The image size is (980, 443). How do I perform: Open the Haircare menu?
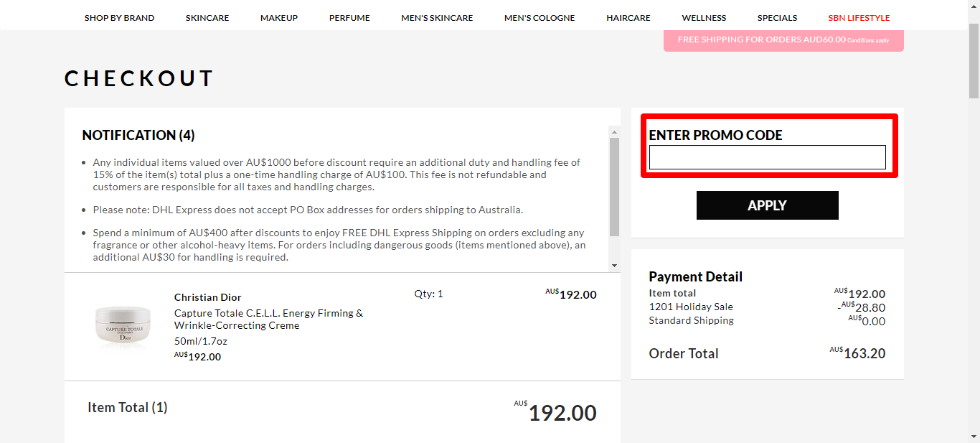click(x=628, y=18)
